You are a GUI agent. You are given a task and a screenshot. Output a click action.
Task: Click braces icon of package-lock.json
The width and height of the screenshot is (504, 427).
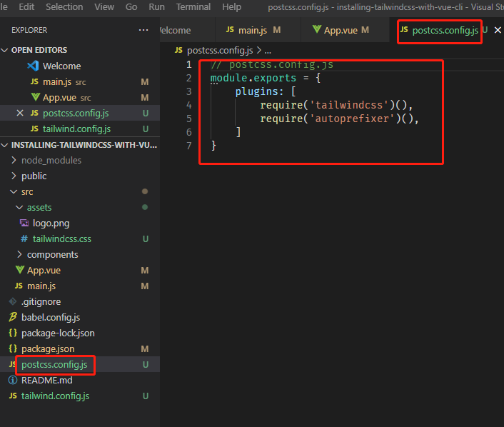13,333
